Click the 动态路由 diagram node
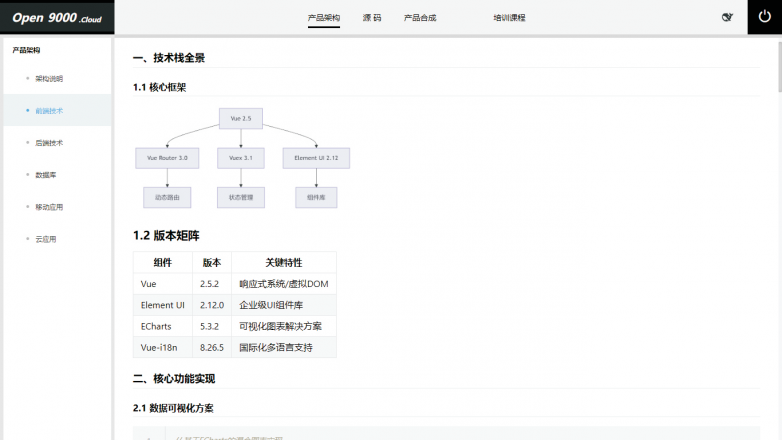The height and width of the screenshot is (440, 782). pos(167,197)
